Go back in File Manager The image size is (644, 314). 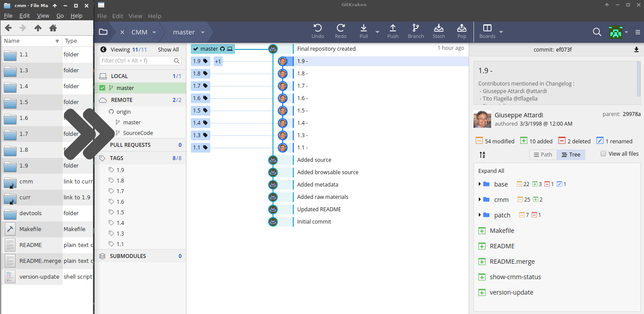[x=8, y=28]
